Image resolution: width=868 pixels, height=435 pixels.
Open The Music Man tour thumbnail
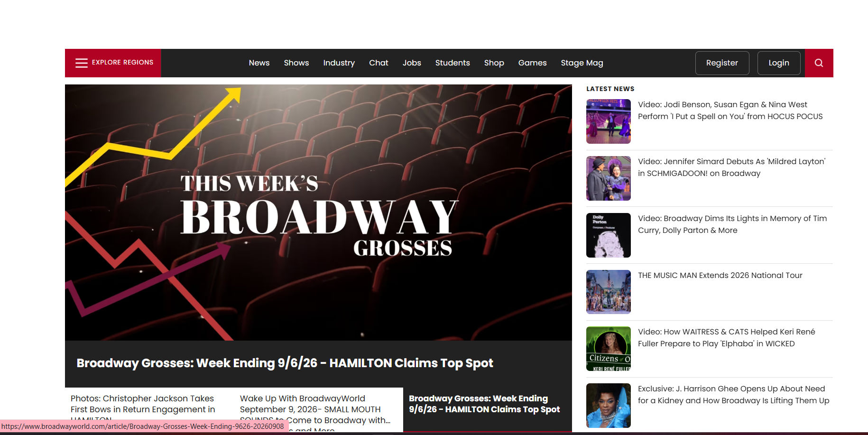[609, 292]
